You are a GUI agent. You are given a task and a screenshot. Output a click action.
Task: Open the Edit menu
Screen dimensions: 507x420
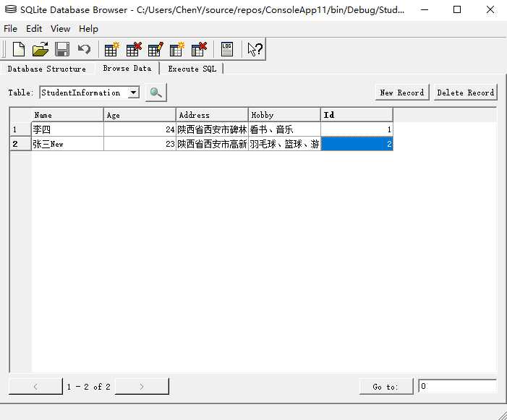[x=34, y=29]
